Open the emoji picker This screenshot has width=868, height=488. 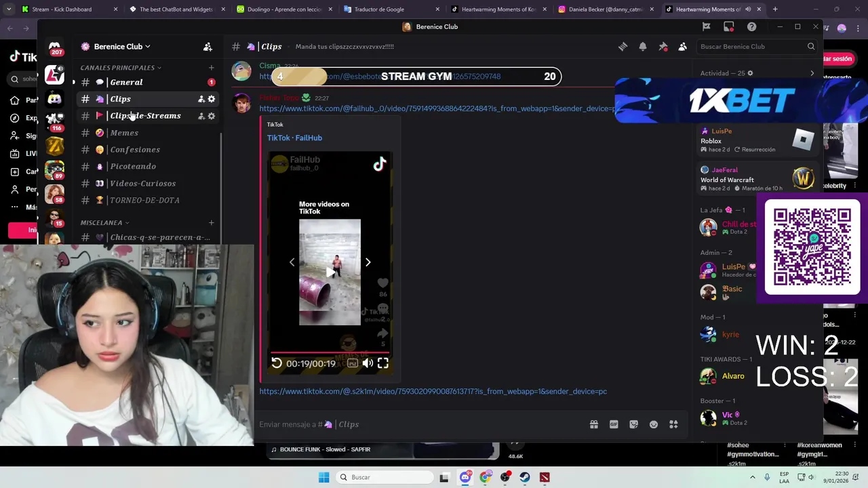tap(654, 424)
